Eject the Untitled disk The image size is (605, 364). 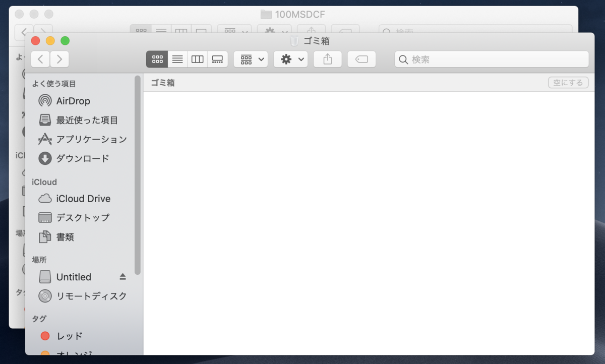point(123,277)
